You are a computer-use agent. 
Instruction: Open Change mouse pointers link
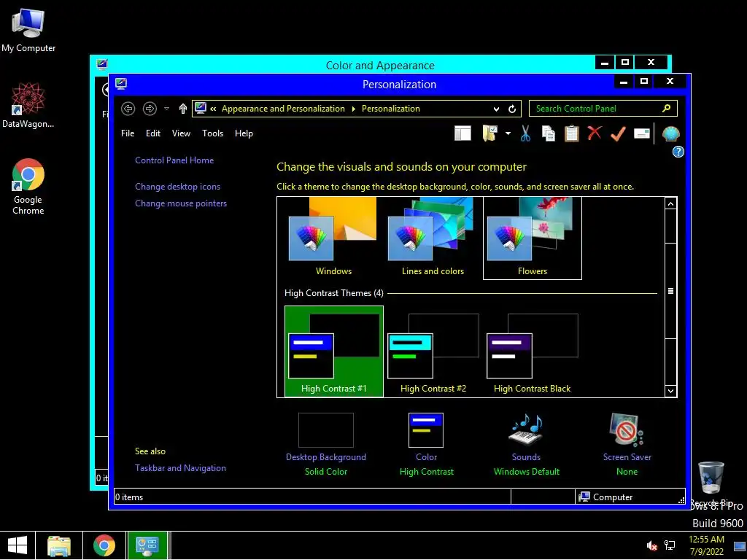[181, 203]
